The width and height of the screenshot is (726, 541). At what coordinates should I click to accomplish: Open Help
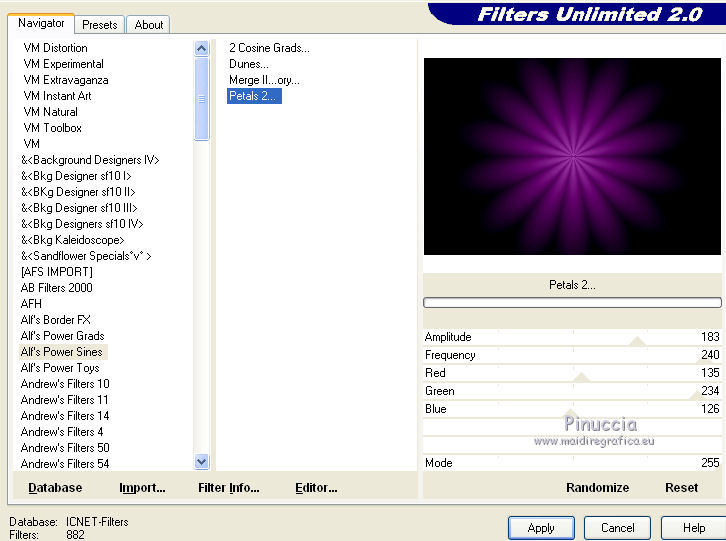click(x=694, y=528)
